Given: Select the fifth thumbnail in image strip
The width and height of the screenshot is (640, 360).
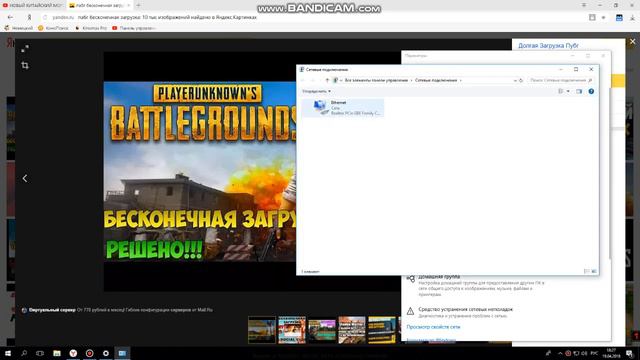Looking at the screenshot, I should pyautogui.click(x=382, y=329).
